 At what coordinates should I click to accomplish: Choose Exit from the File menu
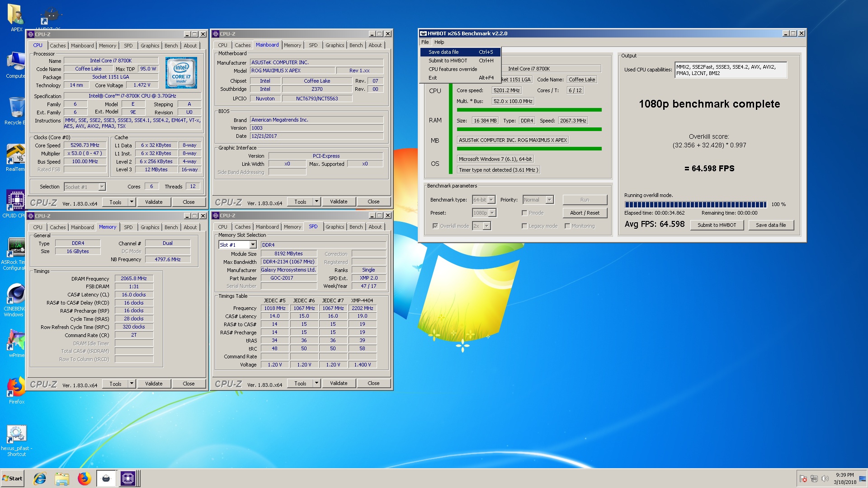coord(460,78)
